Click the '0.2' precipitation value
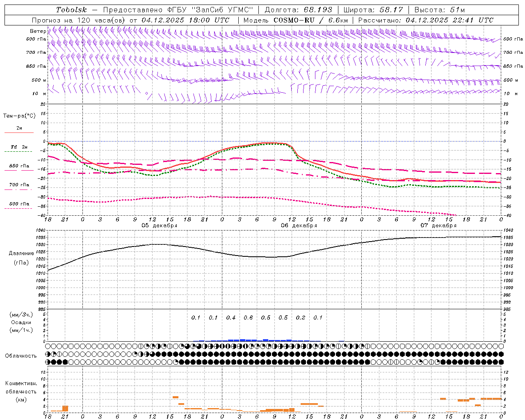The height and width of the screenshot is (420, 525). click(x=301, y=317)
